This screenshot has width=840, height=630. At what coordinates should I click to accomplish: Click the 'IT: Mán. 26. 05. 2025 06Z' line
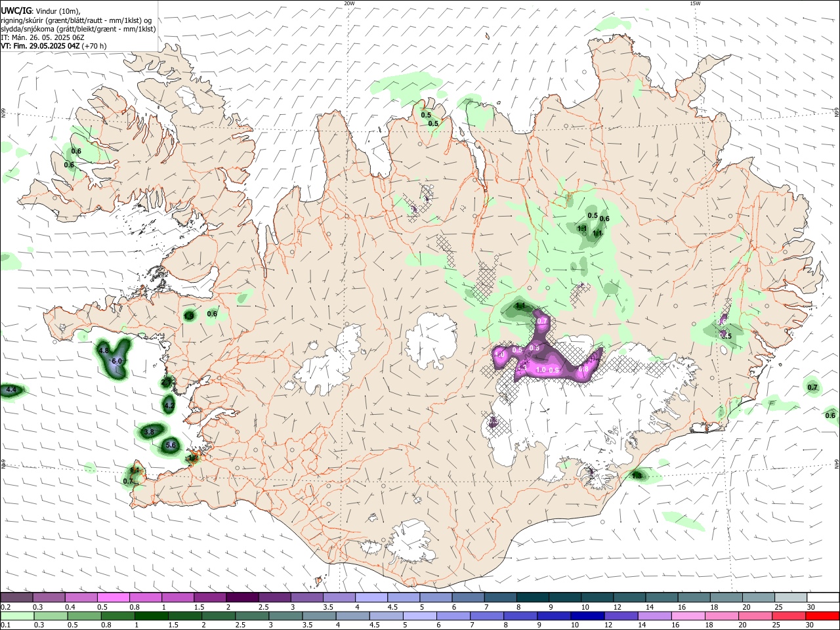click(x=43, y=37)
